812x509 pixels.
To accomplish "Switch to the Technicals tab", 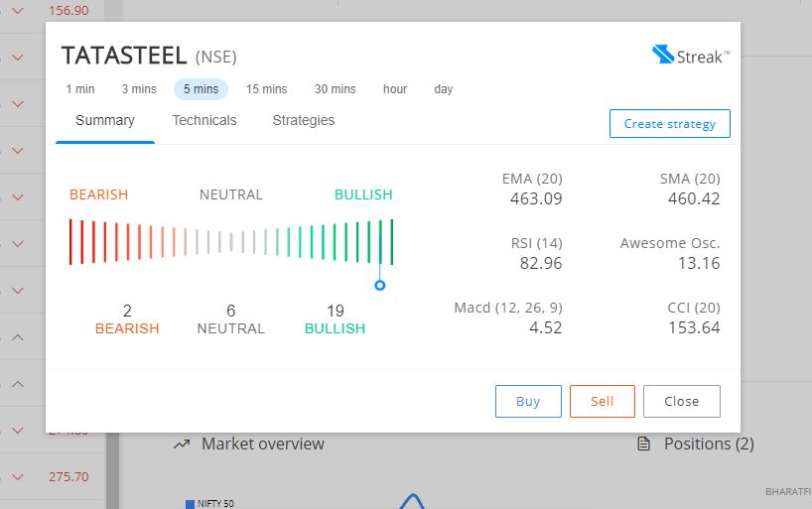I will click(x=204, y=121).
